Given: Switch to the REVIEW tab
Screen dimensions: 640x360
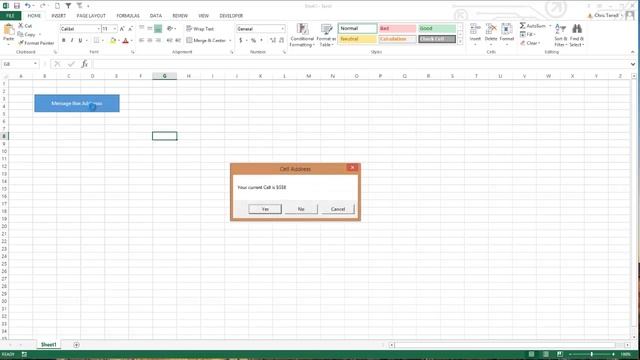Looking at the screenshot, I should click(180, 16).
